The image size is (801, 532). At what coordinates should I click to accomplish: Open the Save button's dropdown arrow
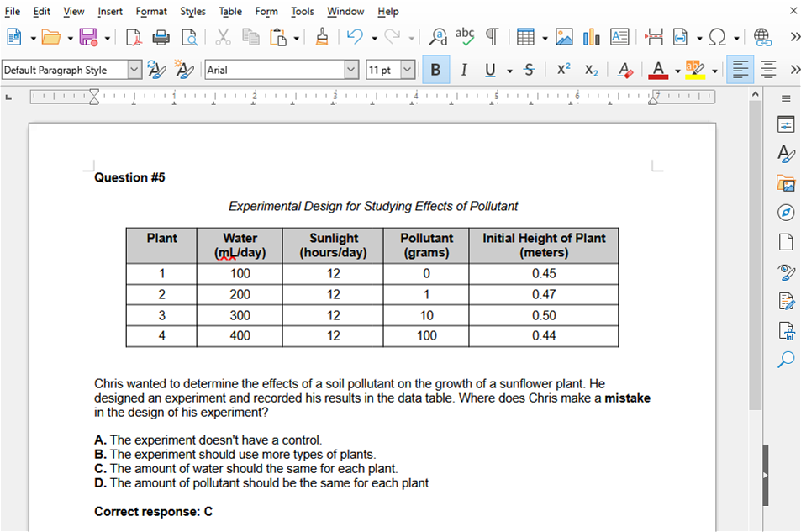coord(108,39)
